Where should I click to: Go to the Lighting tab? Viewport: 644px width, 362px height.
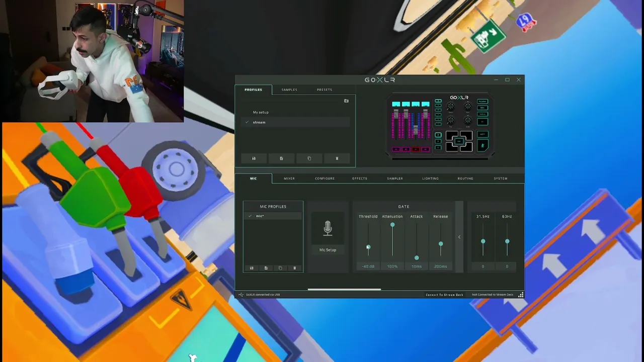coord(430,178)
